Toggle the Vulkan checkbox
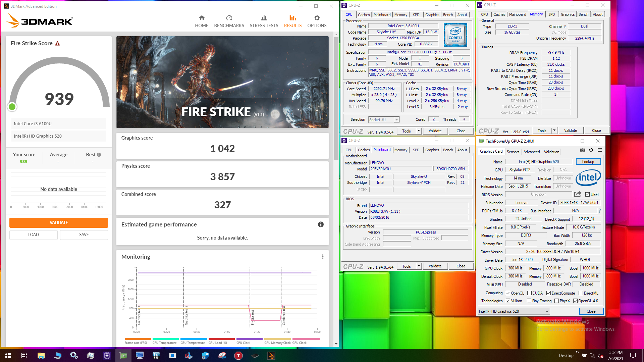The height and width of the screenshot is (362, 644). pyautogui.click(x=508, y=301)
